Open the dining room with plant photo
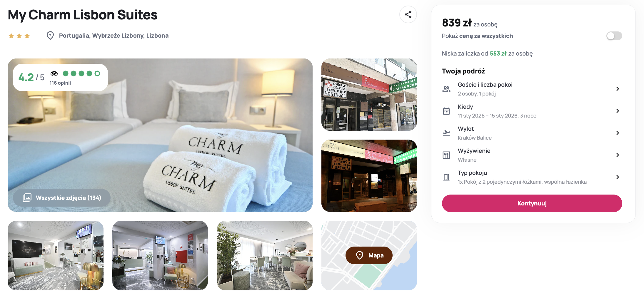The height and width of the screenshot is (298, 644). [x=265, y=256]
